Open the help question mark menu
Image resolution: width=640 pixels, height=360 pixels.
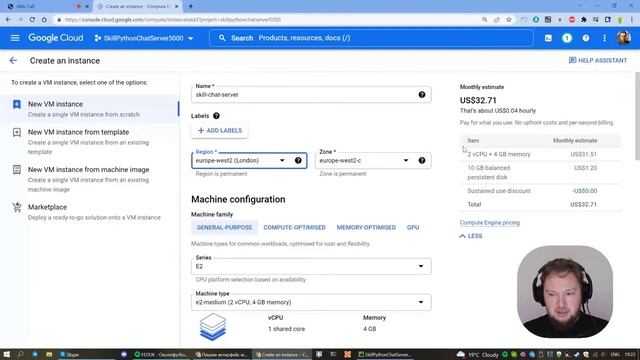click(x=586, y=38)
